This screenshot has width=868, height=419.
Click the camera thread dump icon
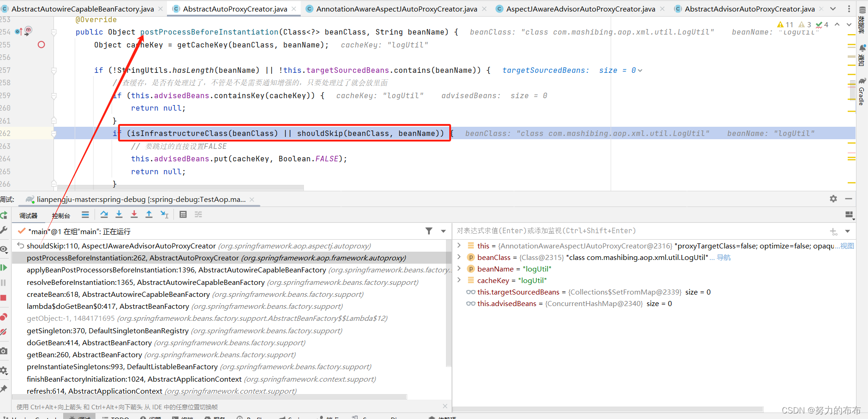click(x=3, y=351)
